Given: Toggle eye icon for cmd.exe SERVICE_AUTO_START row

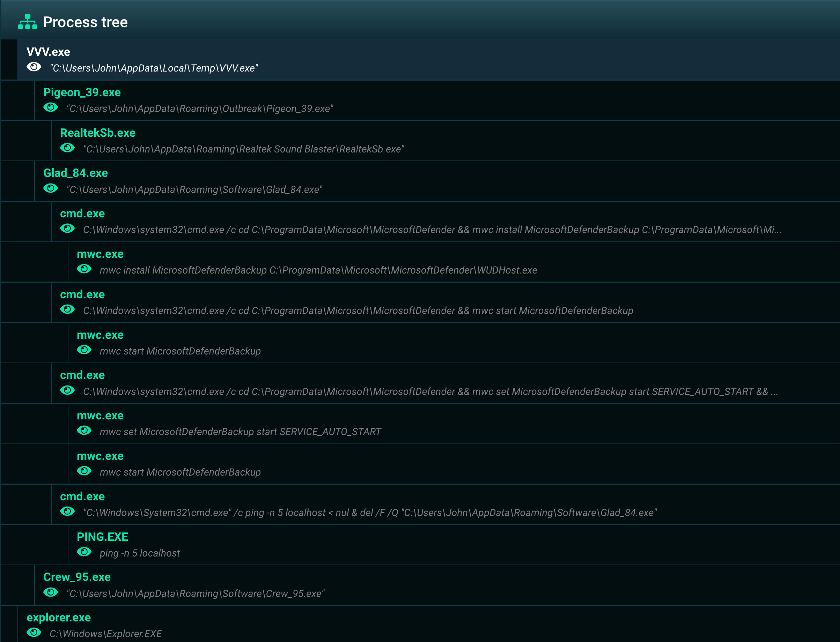Looking at the screenshot, I should [x=68, y=390].
